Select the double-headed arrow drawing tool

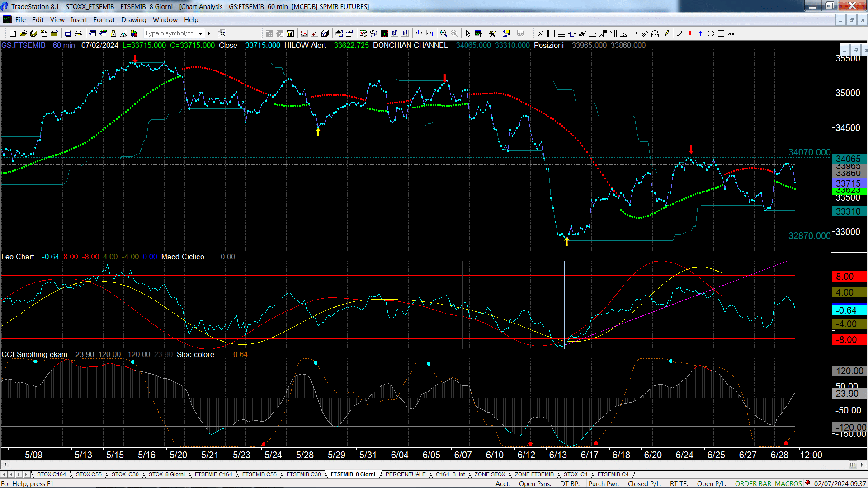click(634, 33)
